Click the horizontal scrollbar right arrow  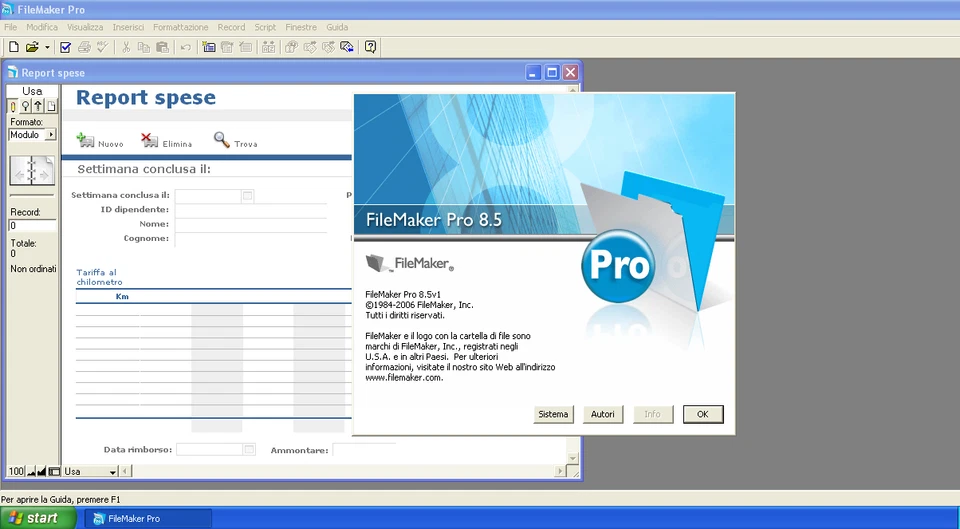pos(560,471)
